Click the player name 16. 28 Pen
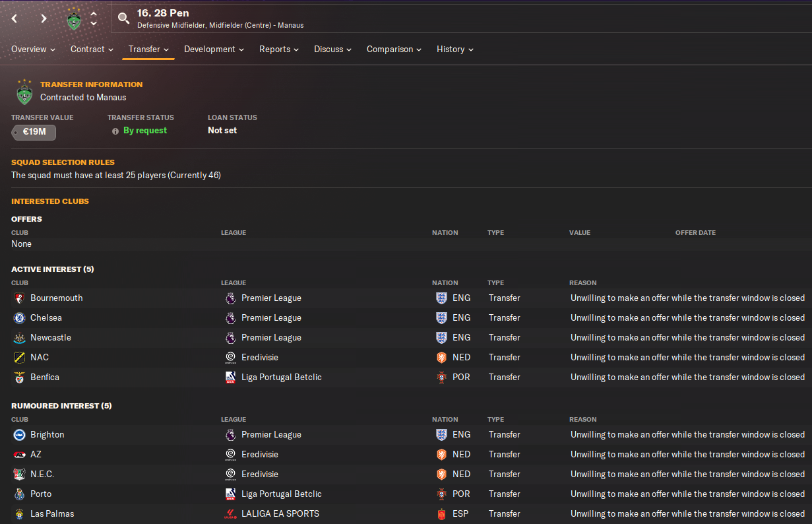Image resolution: width=812 pixels, height=524 pixels. coord(163,13)
